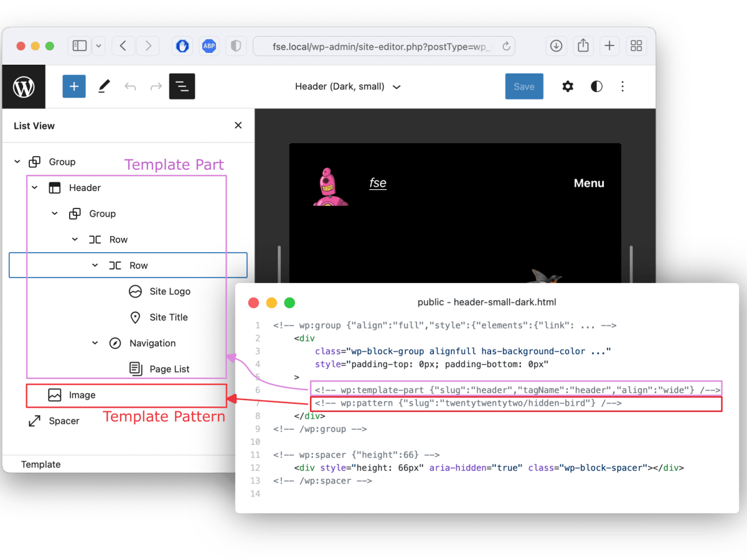
Task: Toggle the Safari sidebar button
Action: pyautogui.click(x=80, y=46)
